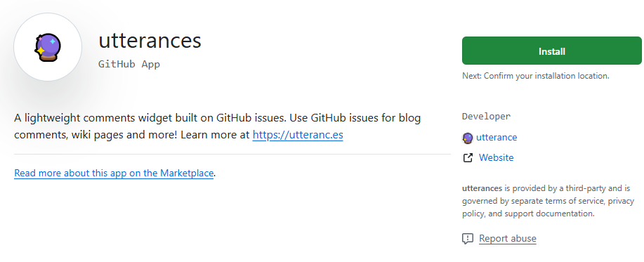Click the utterances page heading
This screenshot has width=644, height=262.
tap(150, 40)
